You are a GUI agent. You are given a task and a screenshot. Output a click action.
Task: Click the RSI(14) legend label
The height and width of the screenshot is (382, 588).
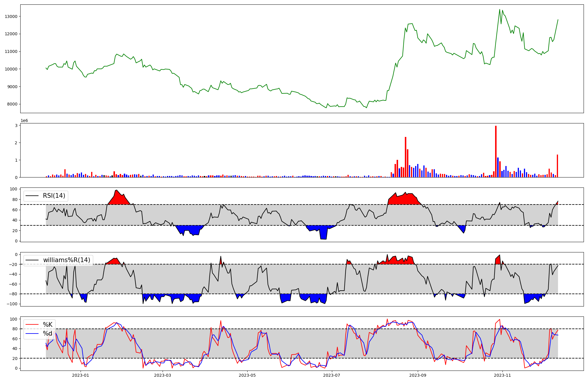click(x=54, y=196)
